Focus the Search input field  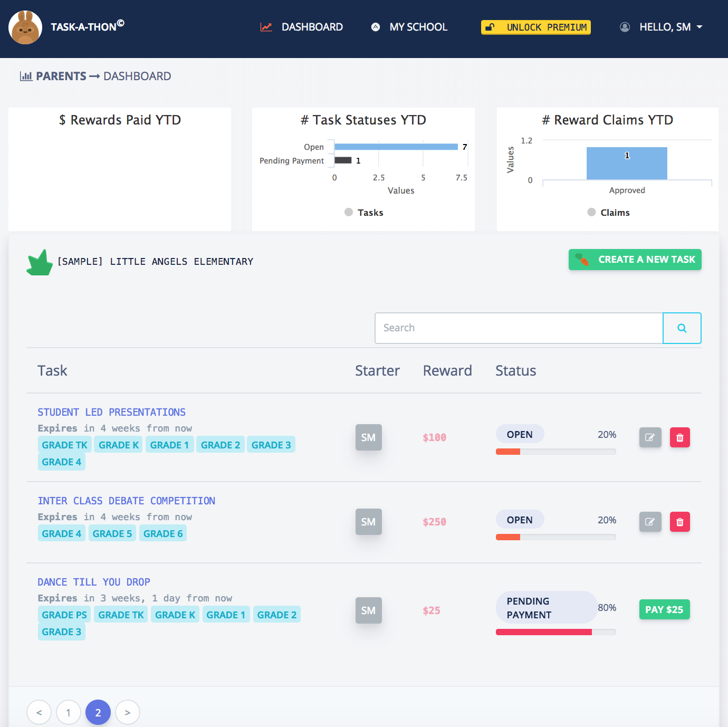tap(519, 328)
